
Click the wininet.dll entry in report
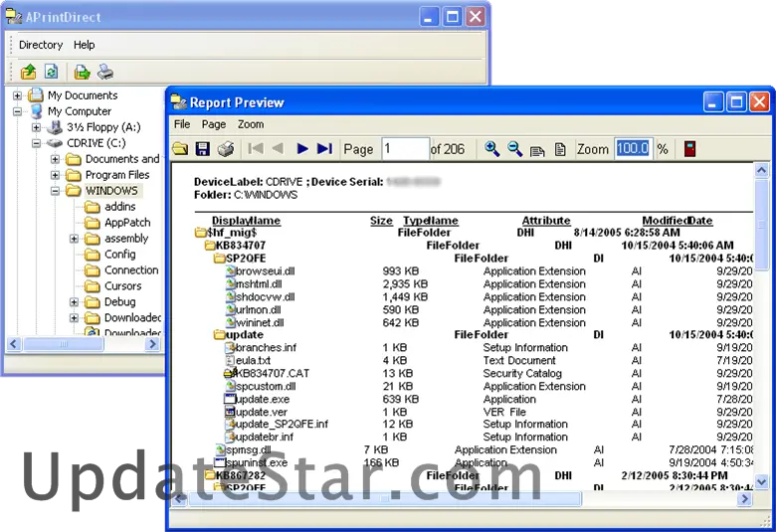260,322
